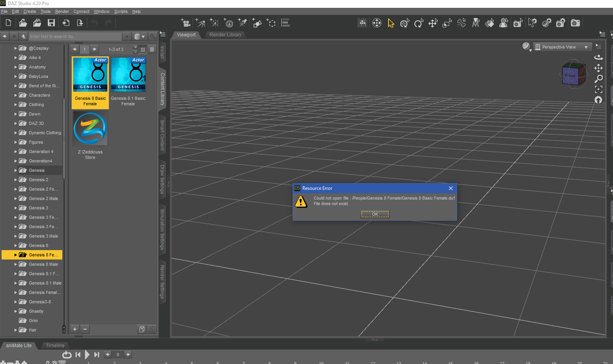Go to next content page
613x364 pixels.
click(x=94, y=49)
